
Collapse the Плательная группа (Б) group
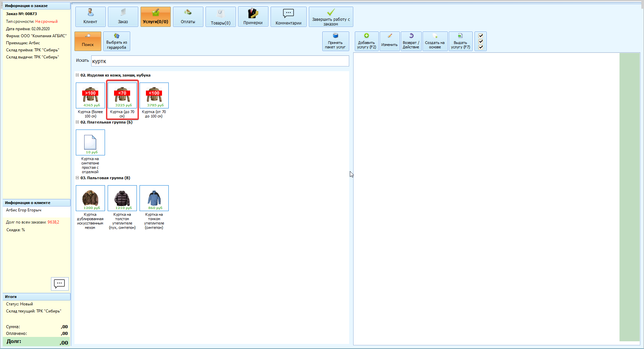[77, 122]
